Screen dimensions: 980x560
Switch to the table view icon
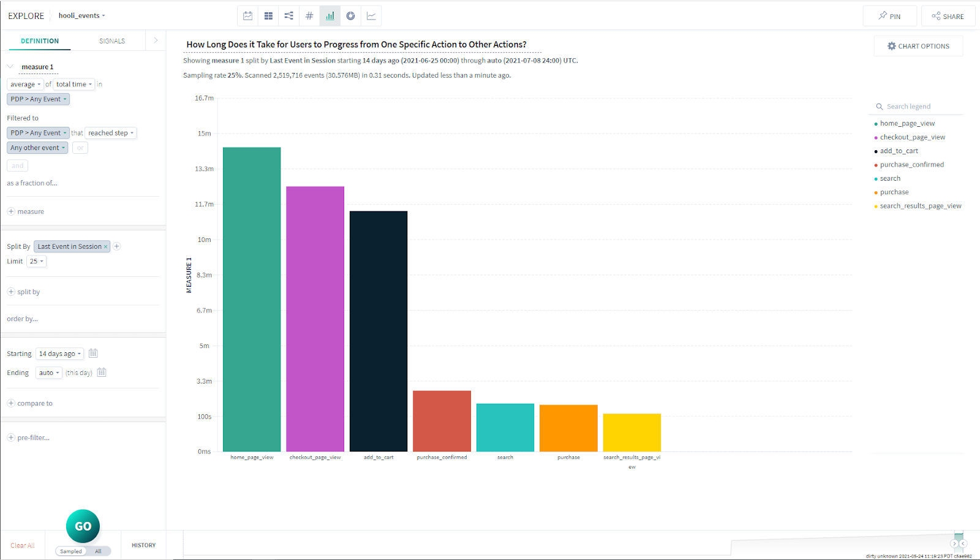268,16
